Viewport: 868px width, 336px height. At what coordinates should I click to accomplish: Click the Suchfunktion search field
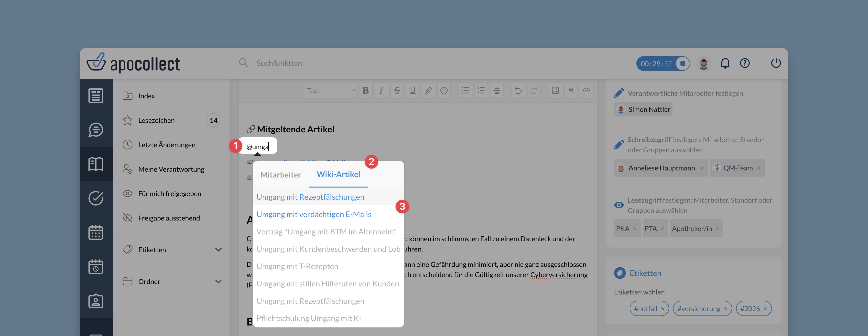pyautogui.click(x=279, y=63)
